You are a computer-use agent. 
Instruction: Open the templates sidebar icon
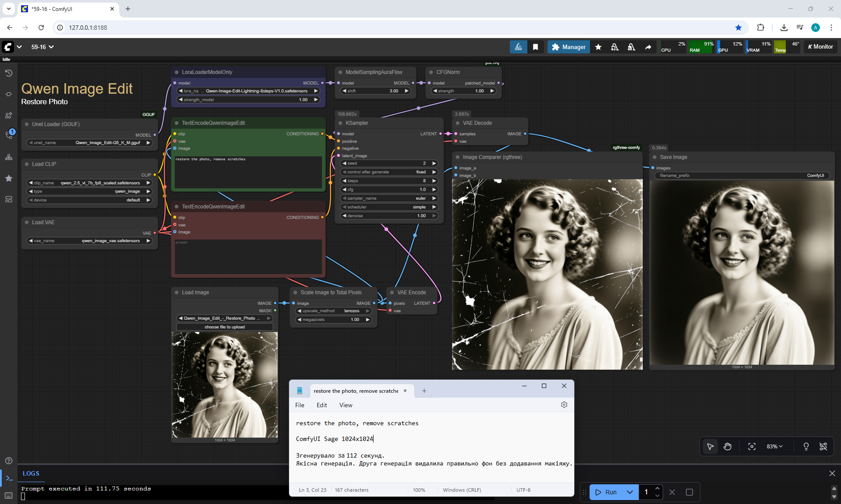pos(9,199)
